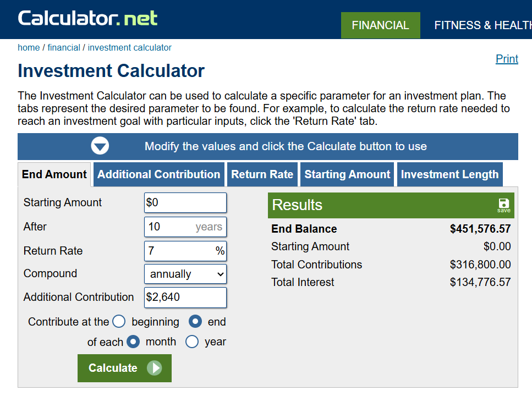Switch to the Return Rate tab
The image size is (532, 396).
pos(262,174)
